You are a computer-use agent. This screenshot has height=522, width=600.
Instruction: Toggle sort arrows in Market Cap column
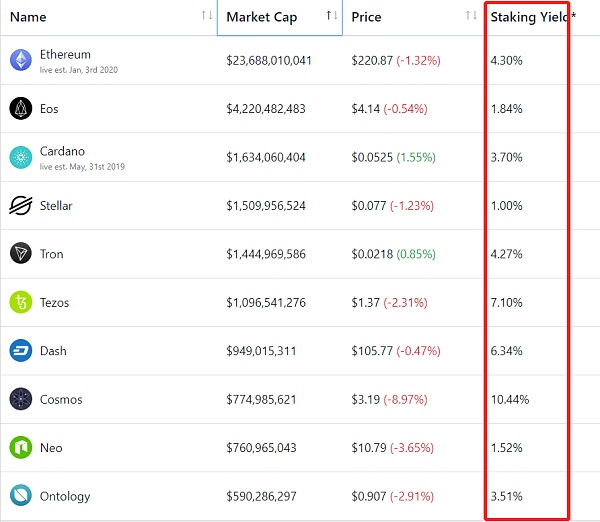(331, 16)
